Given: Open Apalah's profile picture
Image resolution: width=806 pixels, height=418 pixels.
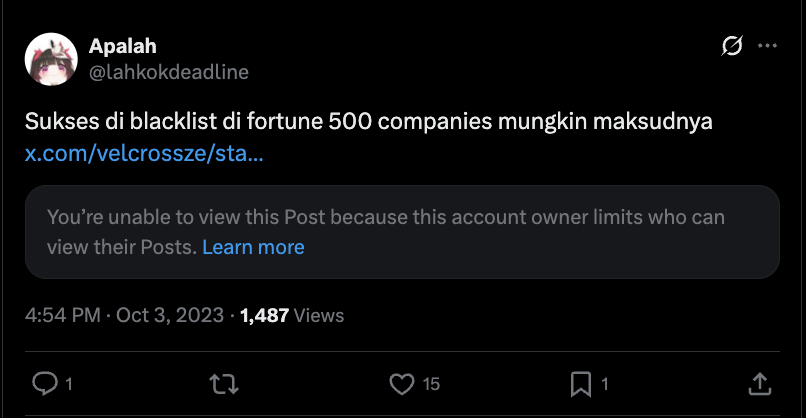Looking at the screenshot, I should coord(50,58).
